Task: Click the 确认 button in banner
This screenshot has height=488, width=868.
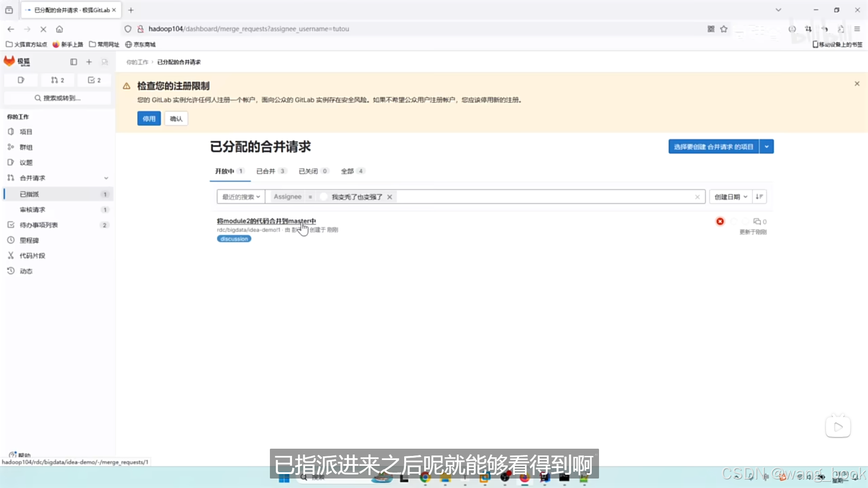Action: coord(176,119)
